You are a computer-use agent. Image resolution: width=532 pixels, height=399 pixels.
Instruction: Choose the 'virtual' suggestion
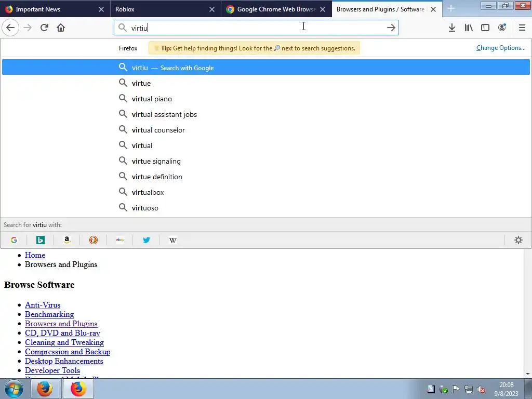pos(265,145)
